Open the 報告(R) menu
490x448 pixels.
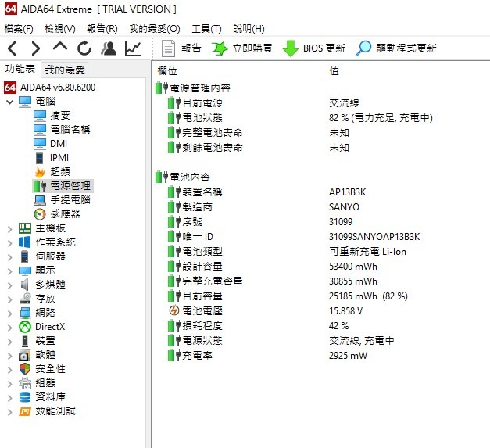coord(102,29)
